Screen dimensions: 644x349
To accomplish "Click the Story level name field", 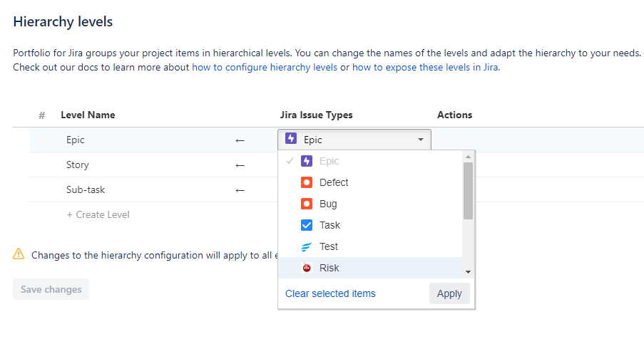I will (x=78, y=165).
